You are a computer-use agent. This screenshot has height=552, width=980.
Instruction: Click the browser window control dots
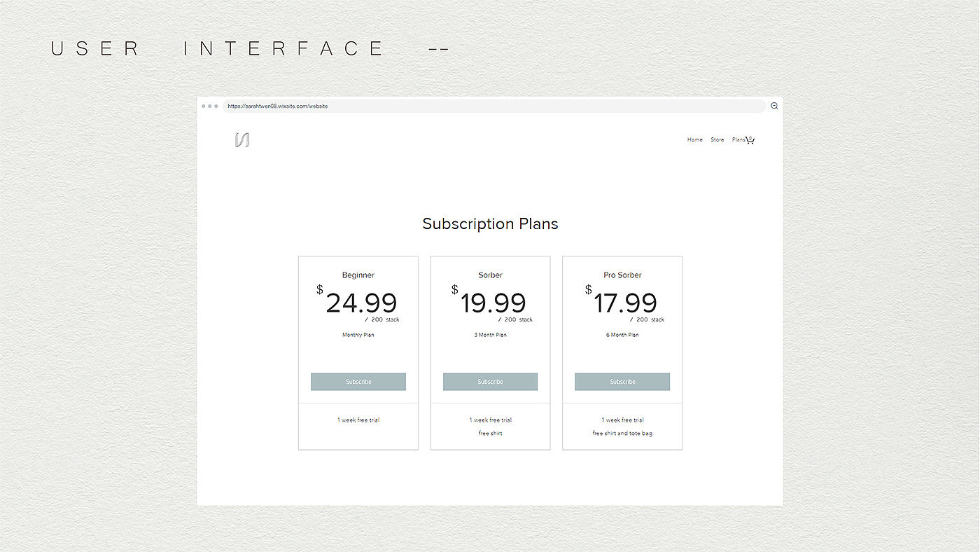pyautogui.click(x=209, y=106)
